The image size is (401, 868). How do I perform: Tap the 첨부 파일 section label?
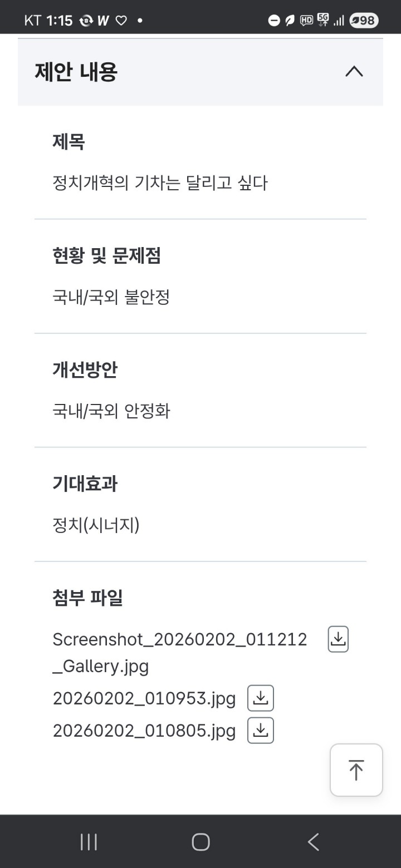pos(87,598)
